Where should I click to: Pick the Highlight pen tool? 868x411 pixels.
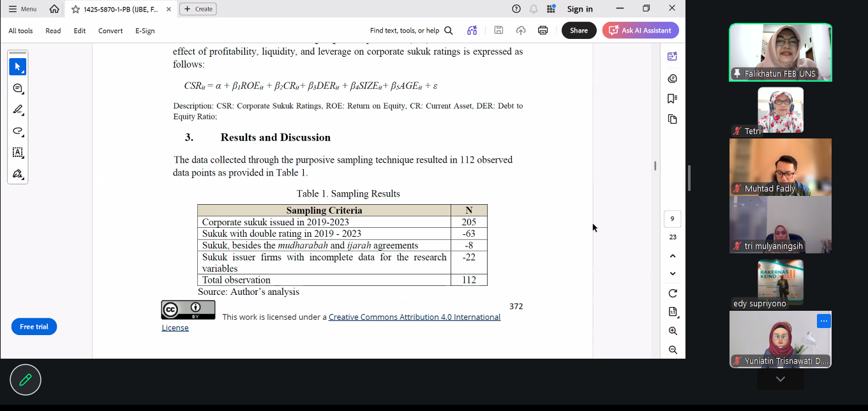[x=18, y=110]
